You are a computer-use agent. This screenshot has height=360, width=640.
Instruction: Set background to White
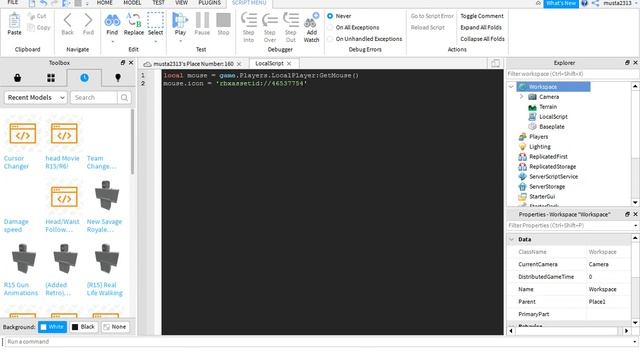point(52,327)
